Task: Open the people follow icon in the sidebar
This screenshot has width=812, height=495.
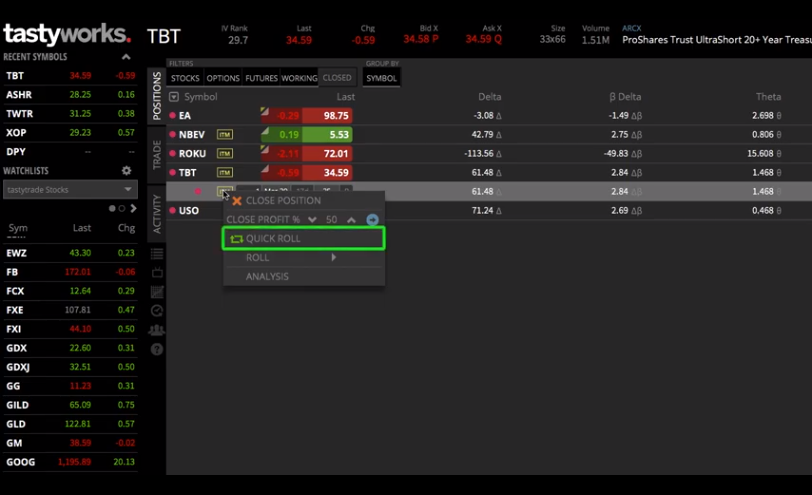Action: (157, 330)
